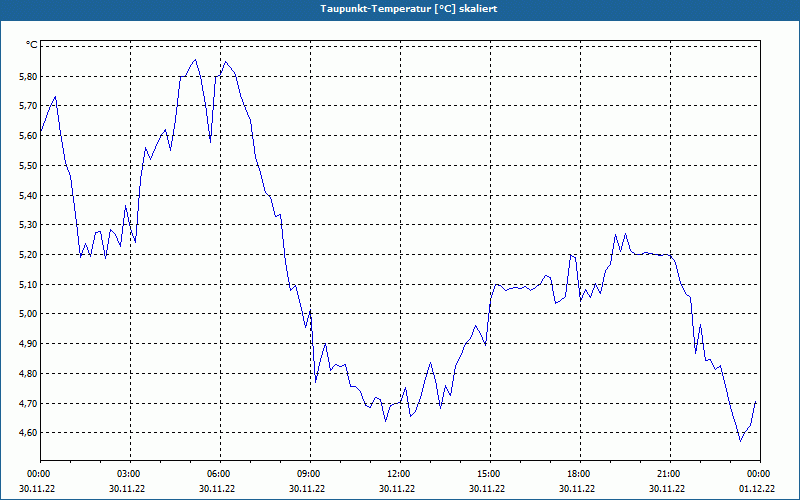The image size is (800, 500).
Task: Click the 03:00 time axis label
Action: 128,474
